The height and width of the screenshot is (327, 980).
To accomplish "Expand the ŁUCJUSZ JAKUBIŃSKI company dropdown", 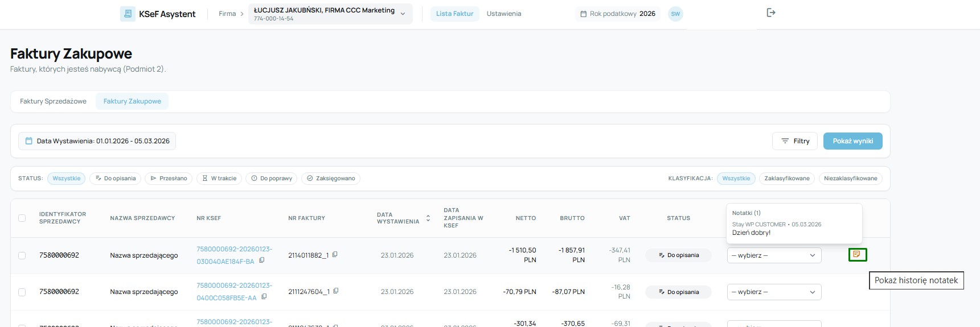I will point(330,14).
